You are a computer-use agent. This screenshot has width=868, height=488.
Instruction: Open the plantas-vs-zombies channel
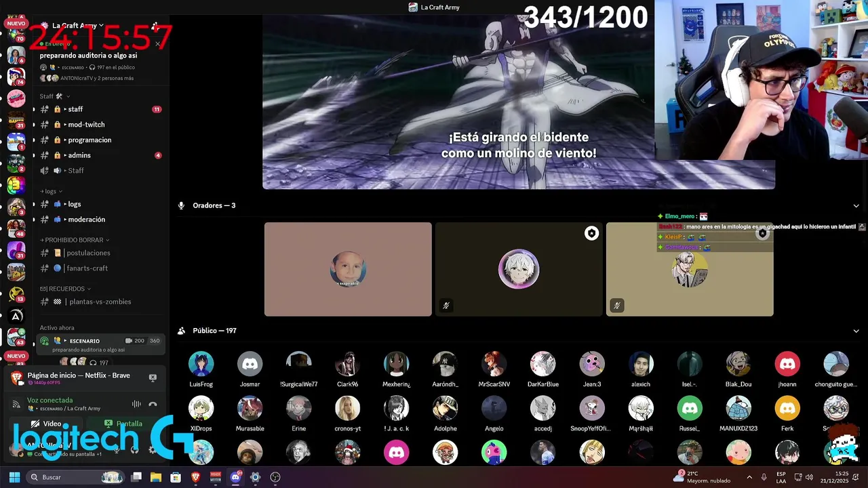tap(100, 302)
